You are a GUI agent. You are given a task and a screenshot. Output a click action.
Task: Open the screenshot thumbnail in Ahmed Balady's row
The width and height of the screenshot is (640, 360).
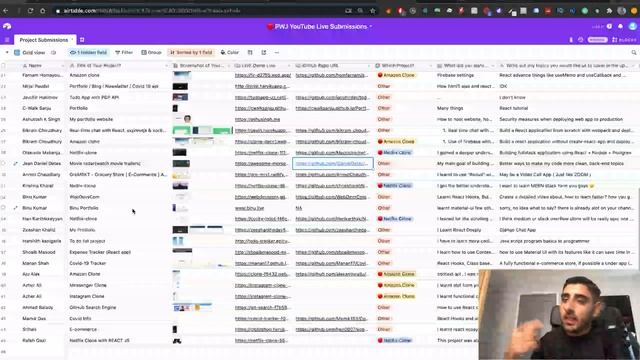(192, 307)
